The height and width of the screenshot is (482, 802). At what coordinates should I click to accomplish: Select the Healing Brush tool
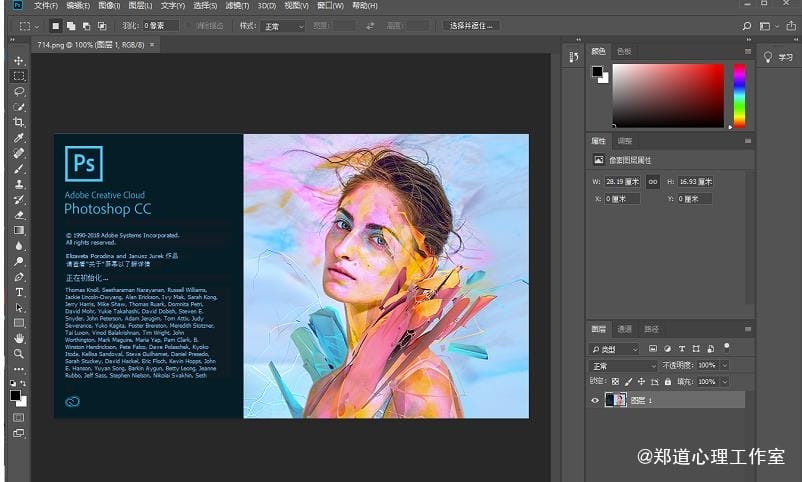[19, 153]
